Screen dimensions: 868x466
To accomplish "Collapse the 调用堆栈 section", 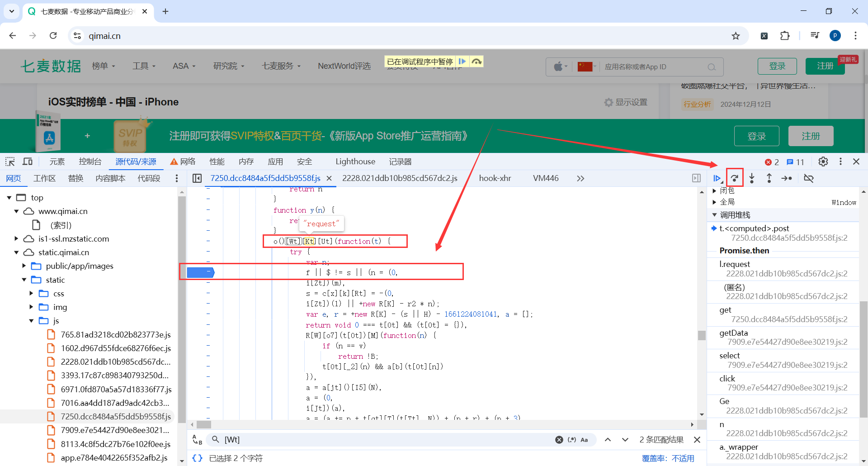I will click(714, 215).
